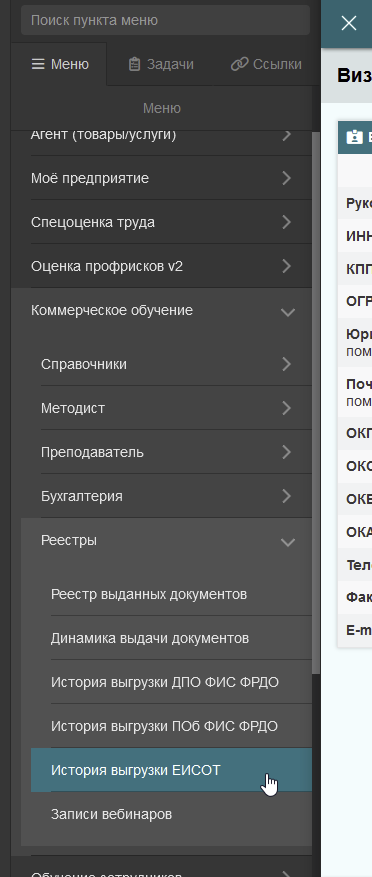Expand the Справочники chevron

pyautogui.click(x=287, y=364)
